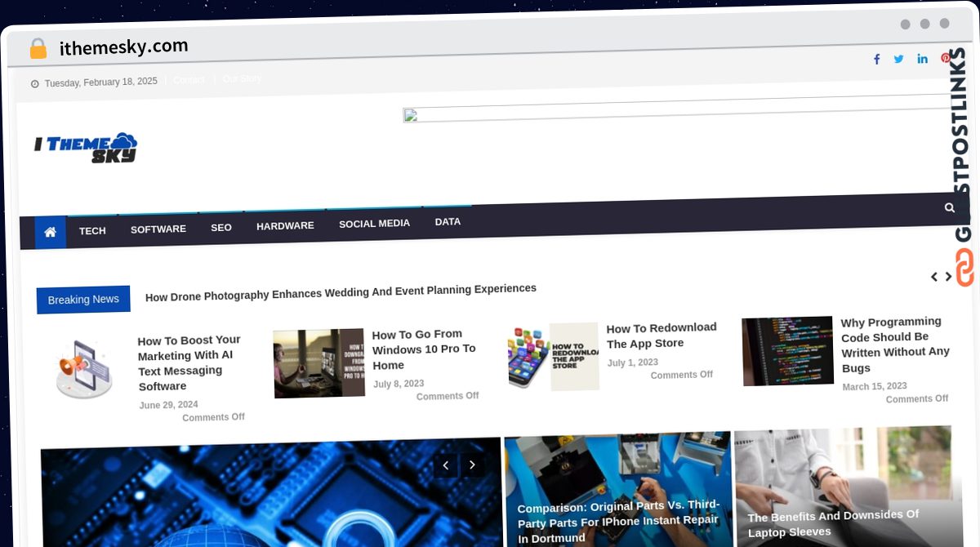Click the June 29, 2024 post date
Image resolution: width=980 pixels, height=547 pixels.
[168, 405]
